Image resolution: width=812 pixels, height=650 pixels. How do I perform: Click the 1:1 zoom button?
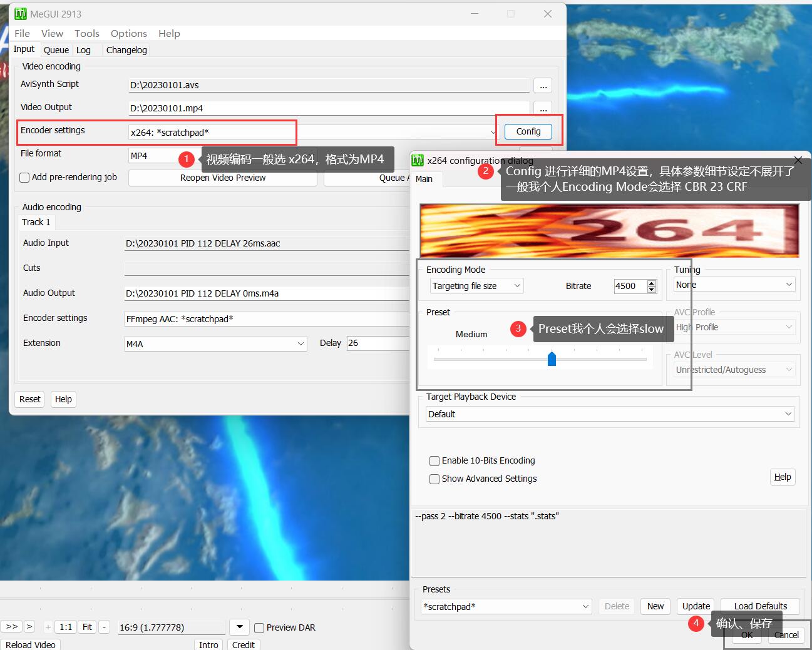point(66,627)
